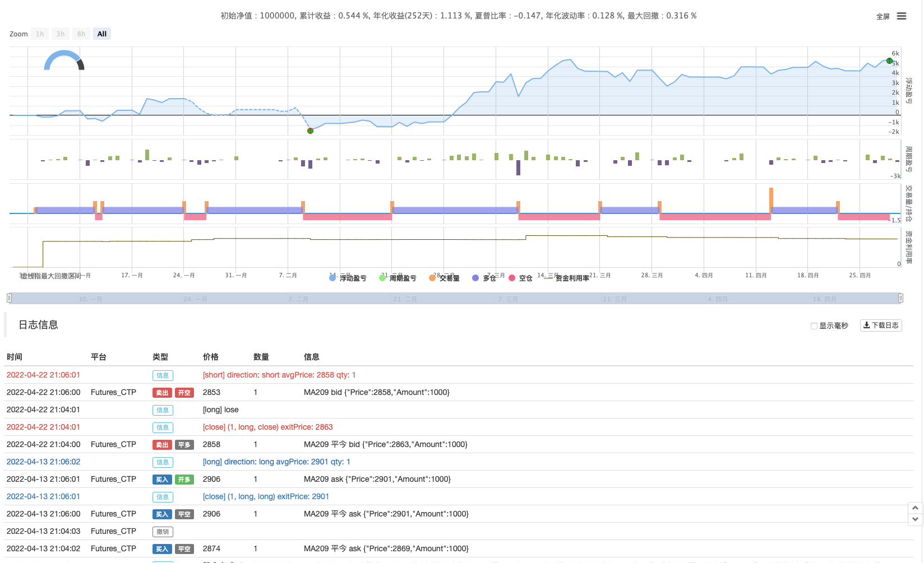Click the 下载日志 download button
The width and height of the screenshot is (924, 563).
(881, 325)
